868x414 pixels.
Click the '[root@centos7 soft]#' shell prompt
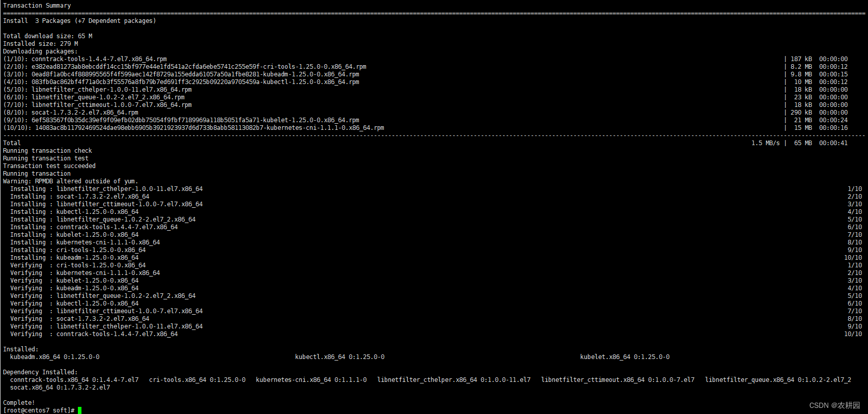click(x=39, y=410)
